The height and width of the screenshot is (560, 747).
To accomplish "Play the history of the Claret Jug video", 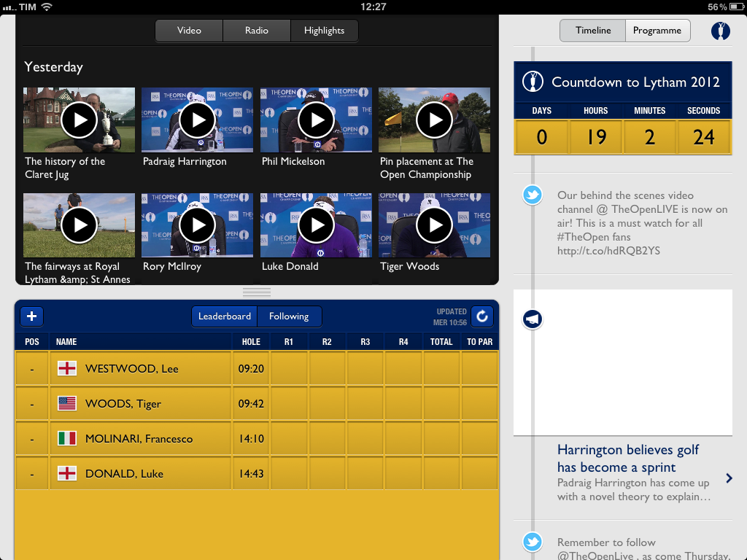I will tap(79, 120).
